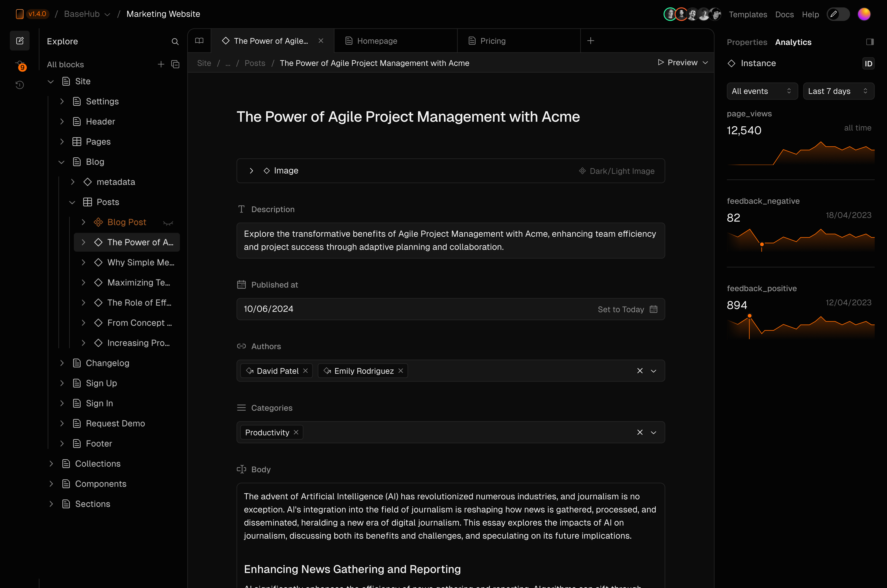The width and height of the screenshot is (887, 588).
Task: Click the duplicate blocks icon beside All blocks
Action: (x=175, y=64)
